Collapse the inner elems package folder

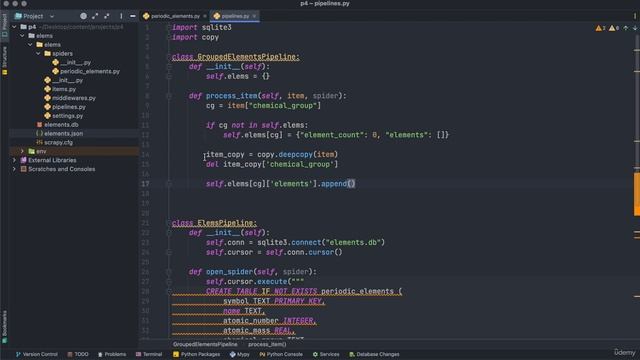(x=31, y=44)
